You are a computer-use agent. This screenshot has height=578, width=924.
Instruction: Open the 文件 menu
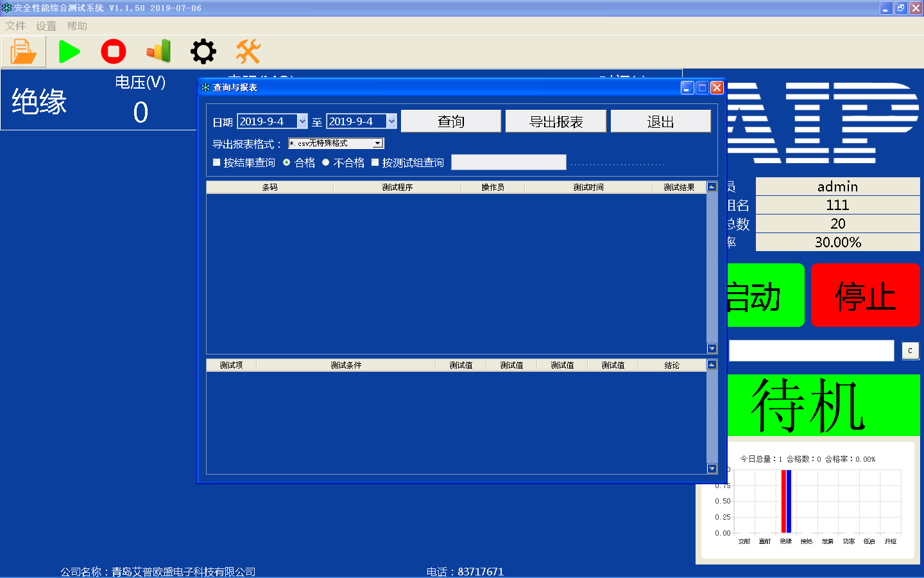(x=15, y=26)
